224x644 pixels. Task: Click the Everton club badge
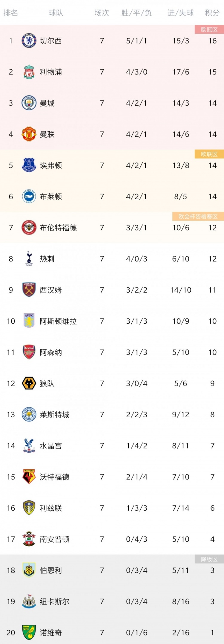29,165
